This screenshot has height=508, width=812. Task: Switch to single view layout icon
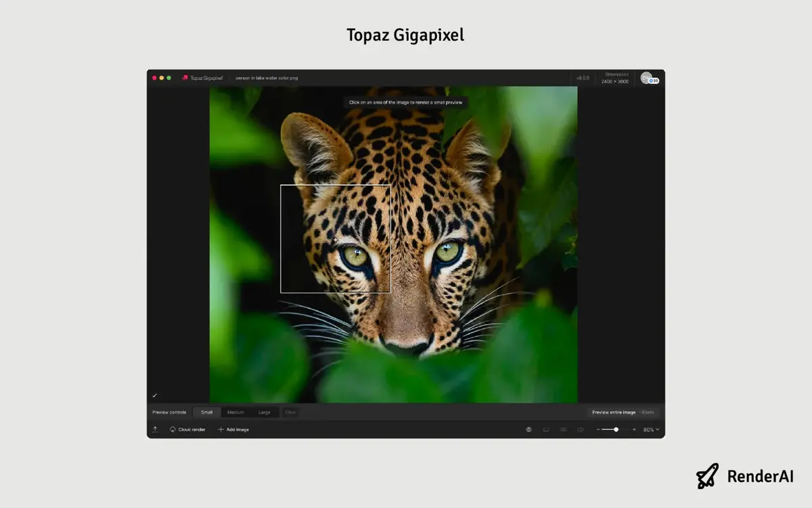click(546, 429)
